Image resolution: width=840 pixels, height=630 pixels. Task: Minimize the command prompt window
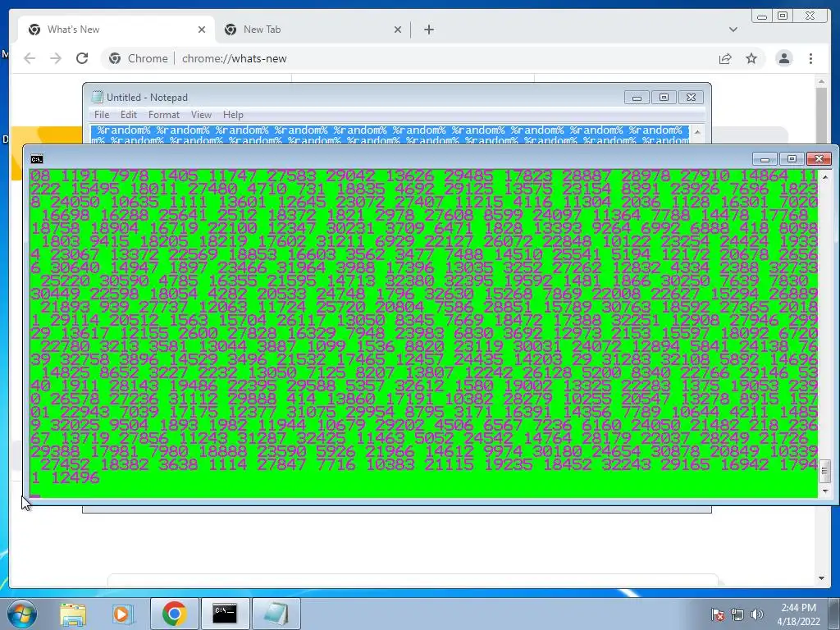pyautogui.click(x=765, y=159)
